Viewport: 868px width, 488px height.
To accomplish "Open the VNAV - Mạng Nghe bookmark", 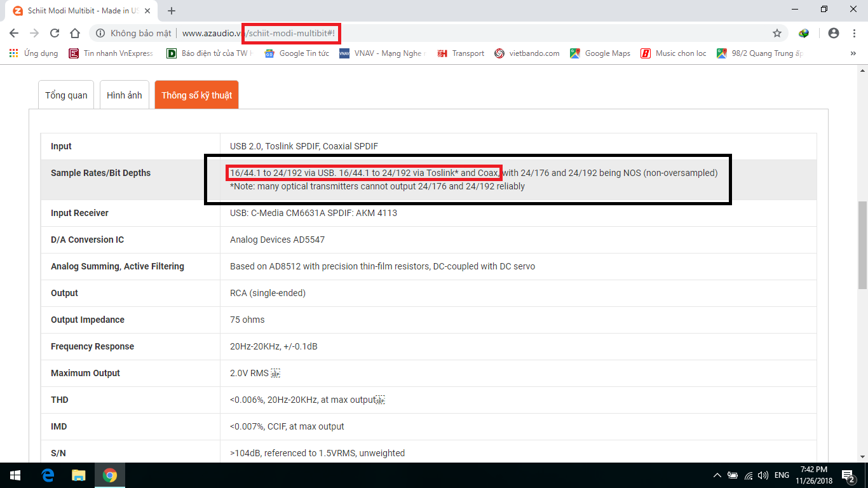I will pos(383,53).
